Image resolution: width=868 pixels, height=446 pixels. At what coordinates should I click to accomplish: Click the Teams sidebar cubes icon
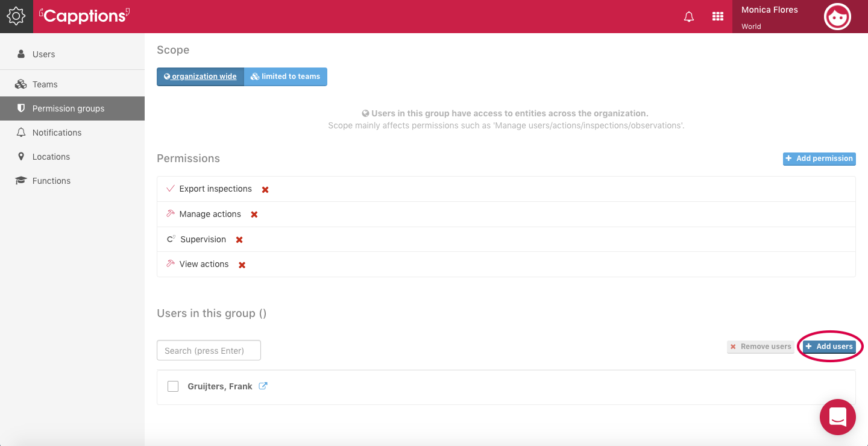coord(21,84)
